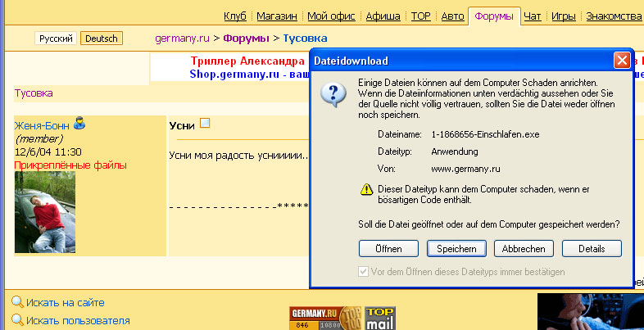Click the post date 12/6/04 11:30
Screen dimensions: 644x330
[48, 152]
